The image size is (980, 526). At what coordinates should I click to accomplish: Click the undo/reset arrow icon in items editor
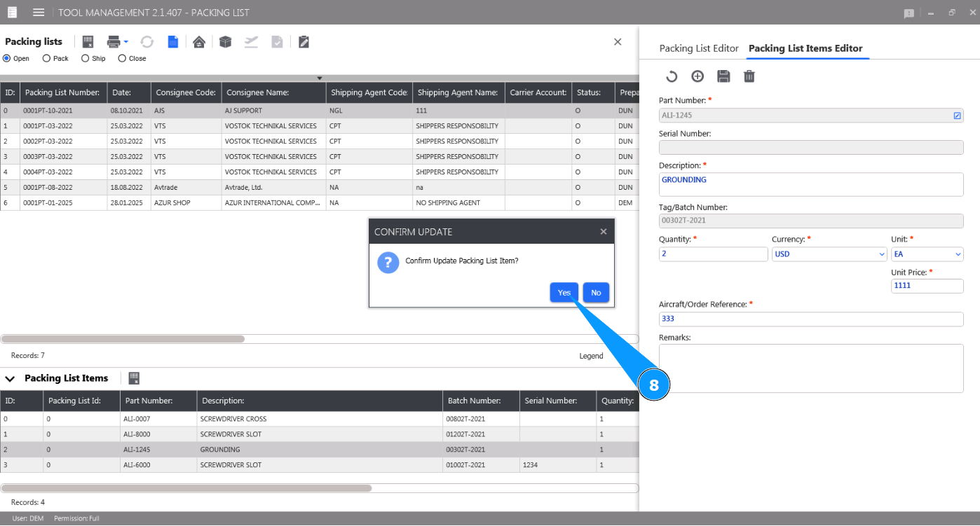pyautogui.click(x=672, y=76)
